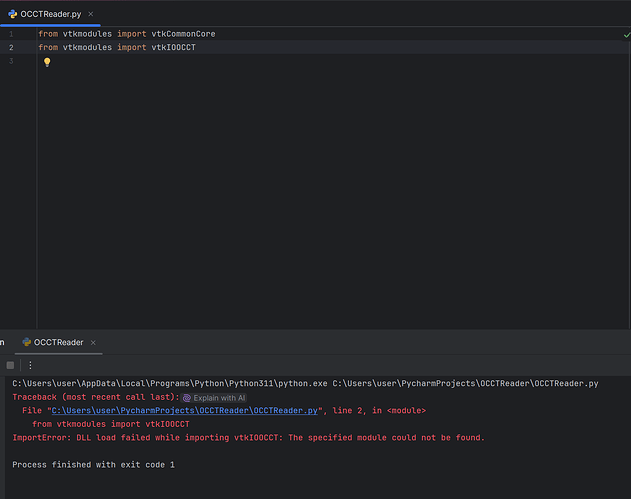The height and width of the screenshot is (499, 631).
Task: Open the OCCTReader.py editor tab
Action: (51, 14)
